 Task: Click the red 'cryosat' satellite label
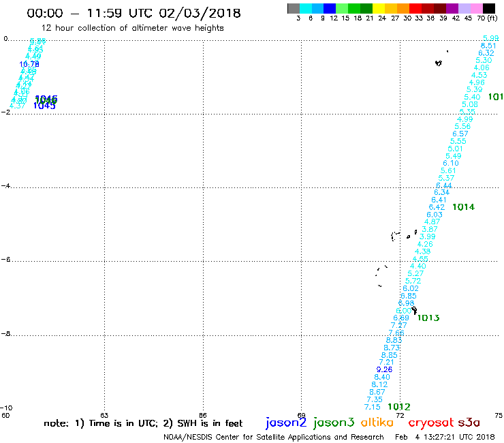click(x=431, y=423)
